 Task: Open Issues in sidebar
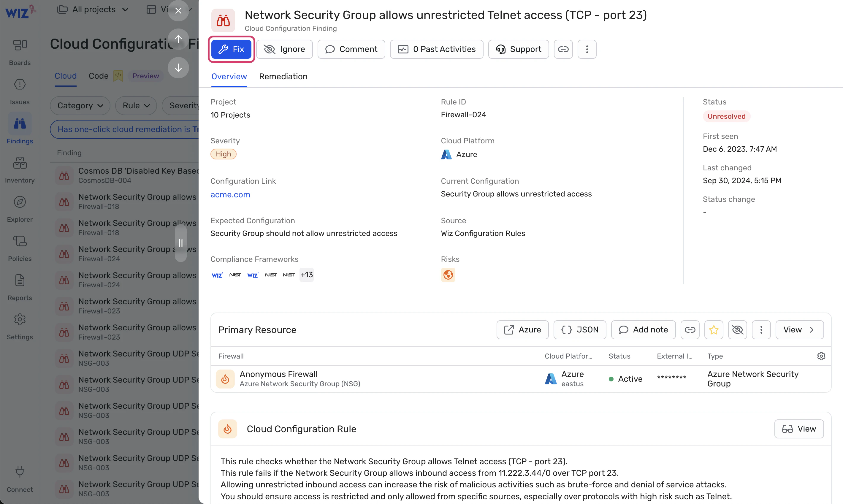tap(20, 92)
